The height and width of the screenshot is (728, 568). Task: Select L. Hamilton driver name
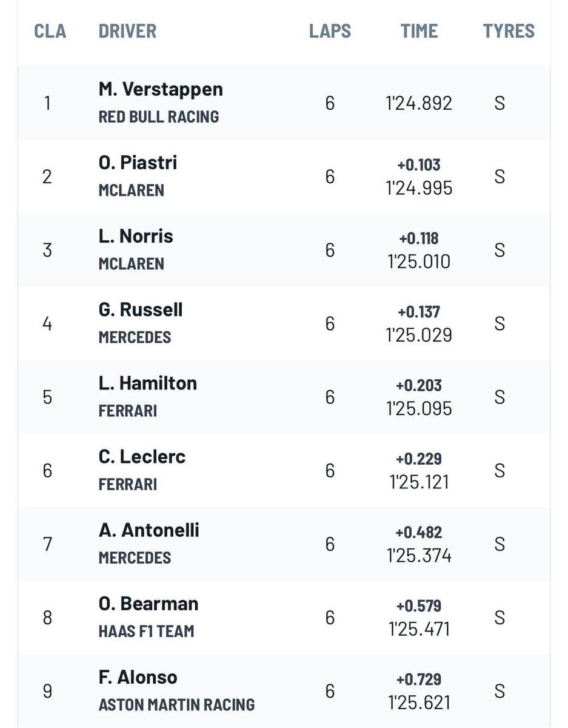tap(147, 383)
